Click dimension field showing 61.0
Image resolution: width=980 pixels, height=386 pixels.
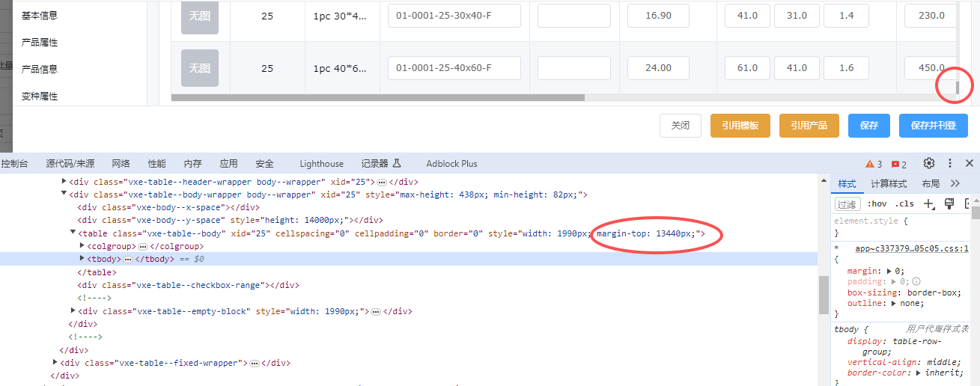tap(747, 68)
